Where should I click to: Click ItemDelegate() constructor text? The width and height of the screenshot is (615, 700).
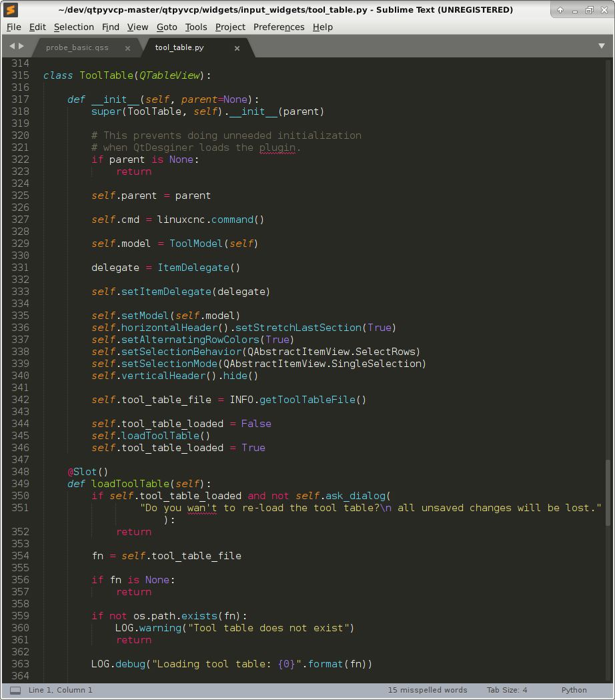click(x=199, y=268)
